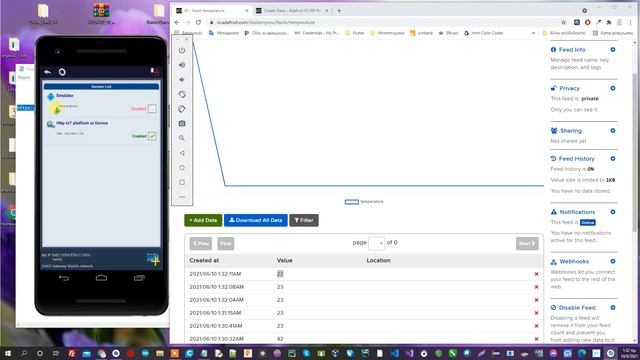The width and height of the screenshot is (640, 360).
Task: Open Notifications settings gear
Action: click(613, 212)
